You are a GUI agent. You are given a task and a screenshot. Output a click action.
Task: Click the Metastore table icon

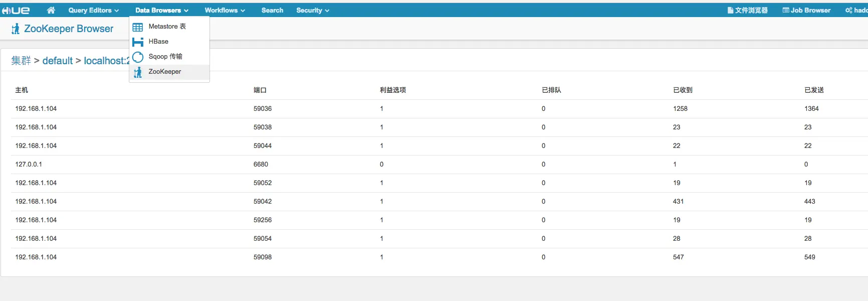coord(138,27)
